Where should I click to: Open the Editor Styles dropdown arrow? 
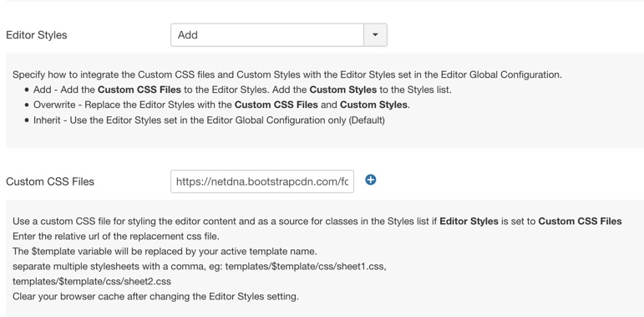click(375, 35)
